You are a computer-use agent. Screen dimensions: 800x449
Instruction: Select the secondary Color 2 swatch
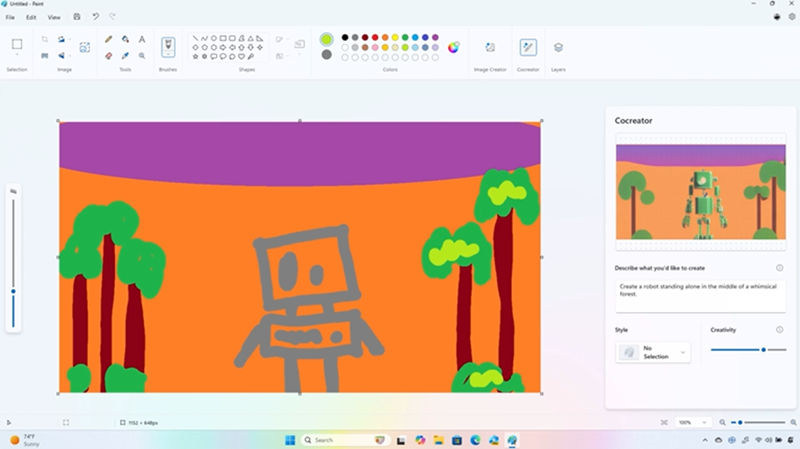(x=326, y=54)
